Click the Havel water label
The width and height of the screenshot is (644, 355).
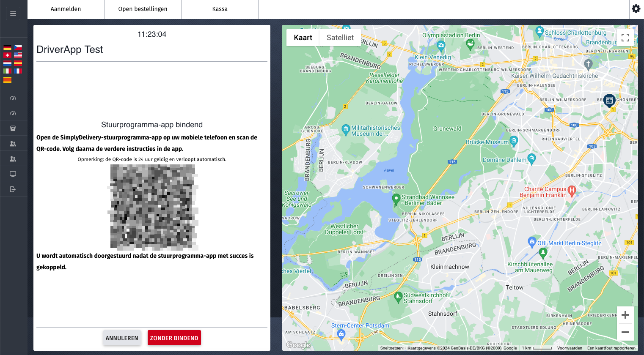coord(389,170)
